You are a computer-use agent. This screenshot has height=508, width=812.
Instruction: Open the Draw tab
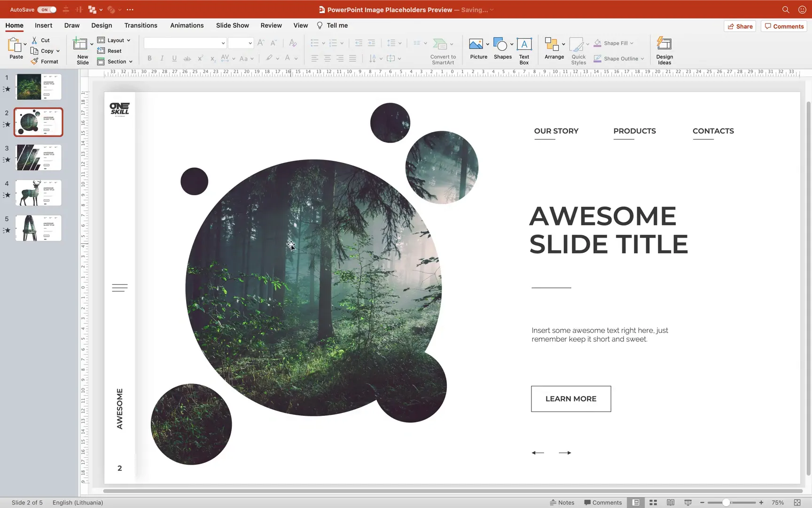72,25
